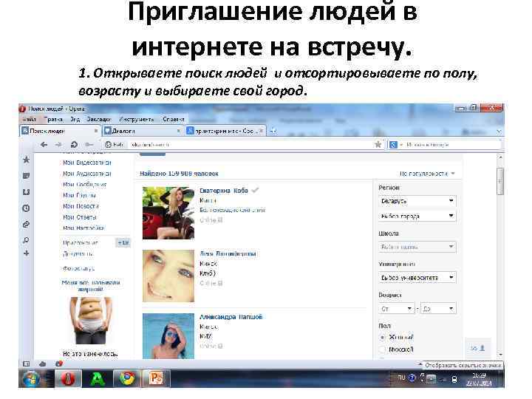532x399 pixels.
Task: Reload the page with the refresh icon
Action: click(74, 145)
